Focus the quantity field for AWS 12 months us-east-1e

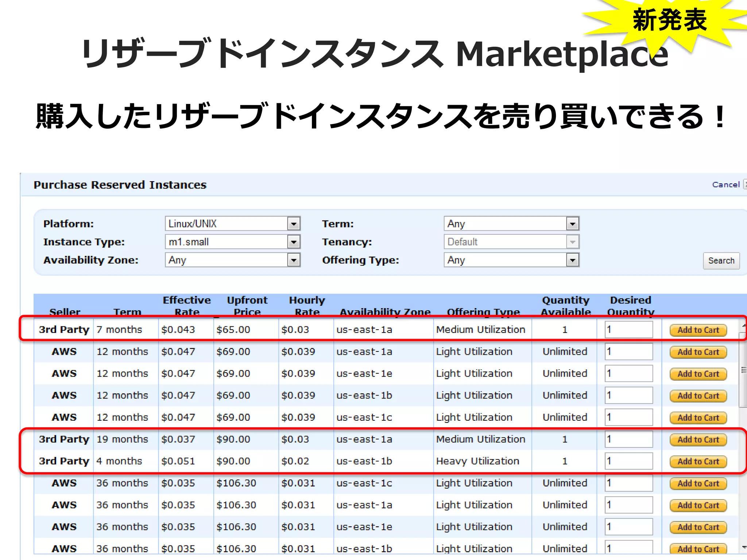629,373
